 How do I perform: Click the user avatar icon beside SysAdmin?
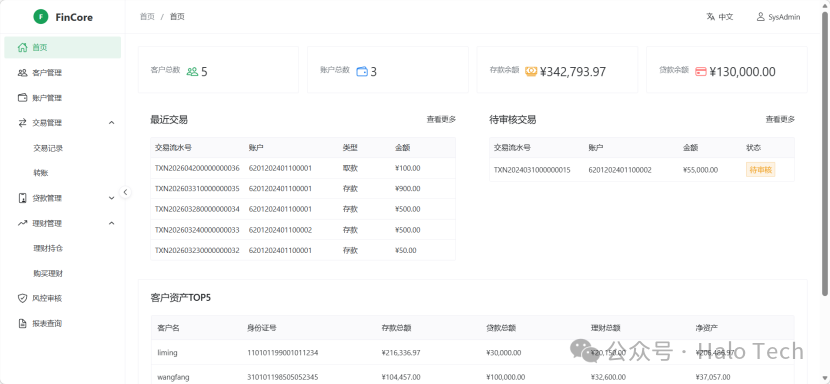761,17
